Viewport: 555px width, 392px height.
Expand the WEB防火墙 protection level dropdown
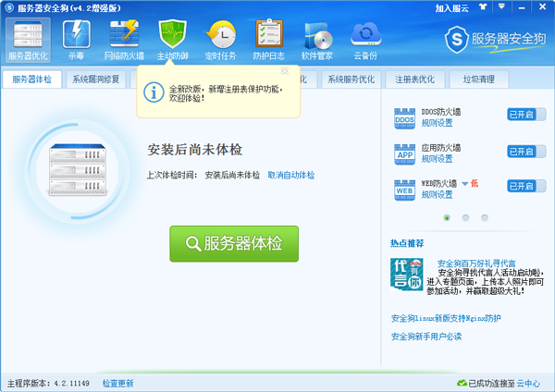click(x=465, y=183)
